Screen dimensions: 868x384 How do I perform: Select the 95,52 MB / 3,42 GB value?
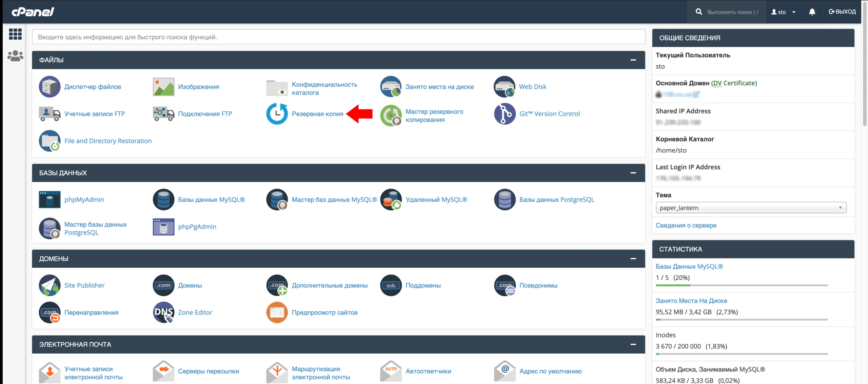coord(684,312)
